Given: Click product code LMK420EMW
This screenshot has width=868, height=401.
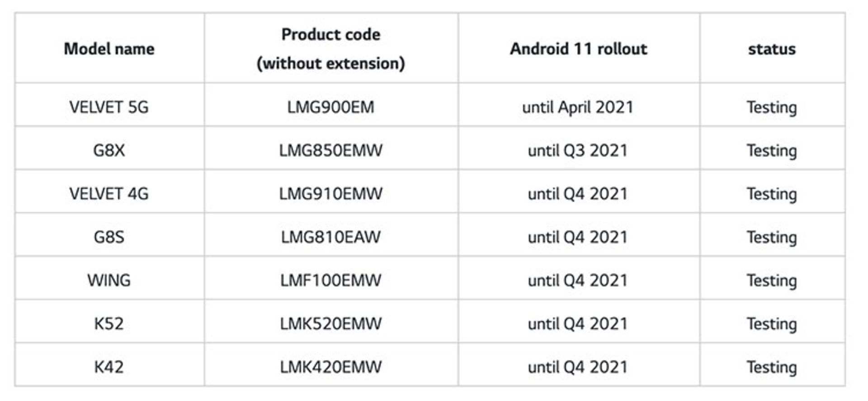Looking at the screenshot, I should [x=330, y=367].
